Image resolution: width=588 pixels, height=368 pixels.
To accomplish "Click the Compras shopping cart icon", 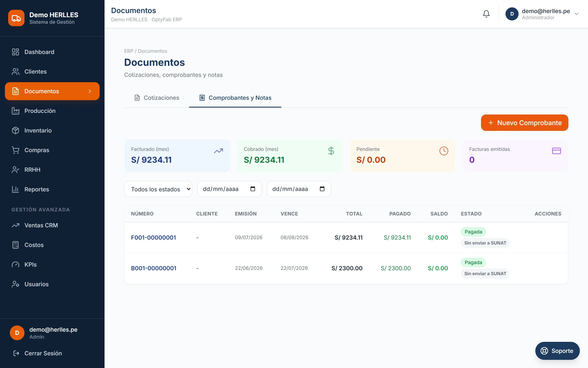I will (x=16, y=150).
